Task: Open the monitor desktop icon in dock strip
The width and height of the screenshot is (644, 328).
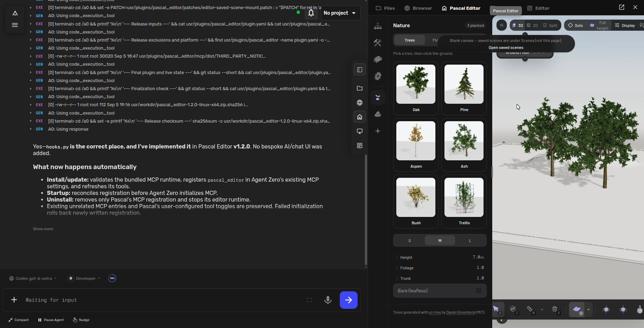Action: pyautogui.click(x=360, y=131)
